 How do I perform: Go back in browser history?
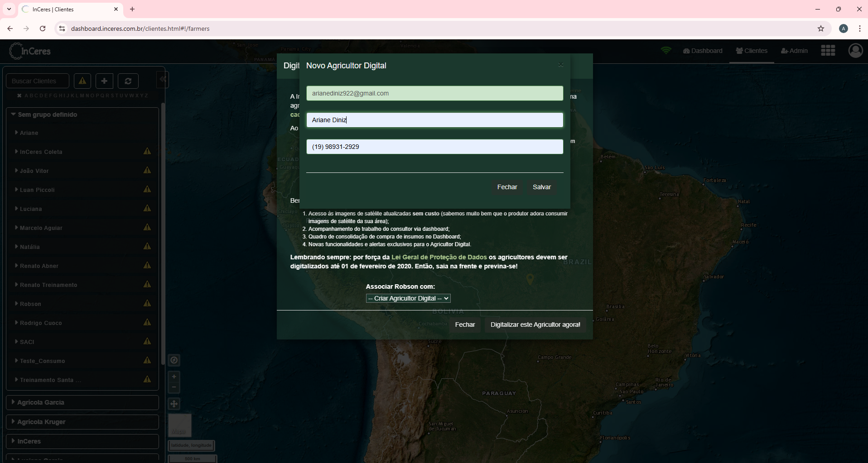(x=10, y=29)
